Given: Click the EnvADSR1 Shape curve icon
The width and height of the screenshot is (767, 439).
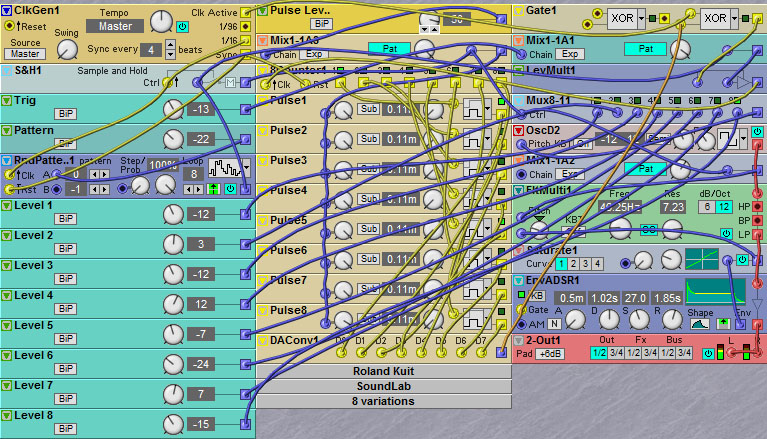Looking at the screenshot, I should coord(700,323).
